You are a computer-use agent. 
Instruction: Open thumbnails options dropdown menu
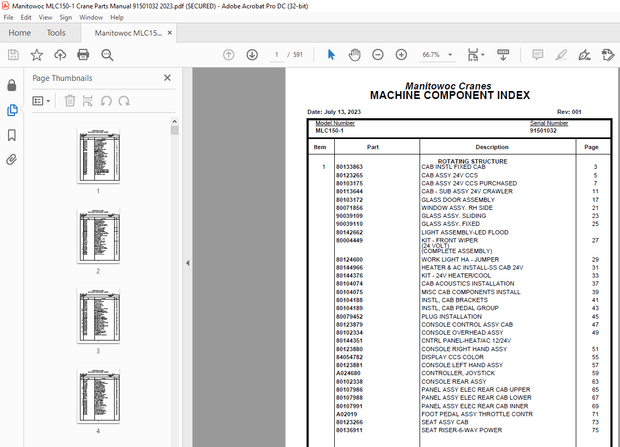41,101
